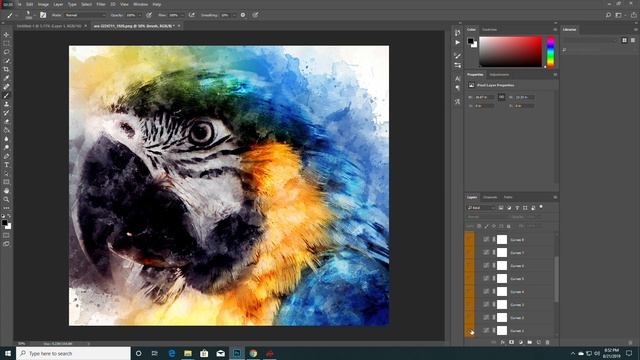Open brush settings panel from options bar
This screenshot has width=640, height=360.
click(43, 15)
